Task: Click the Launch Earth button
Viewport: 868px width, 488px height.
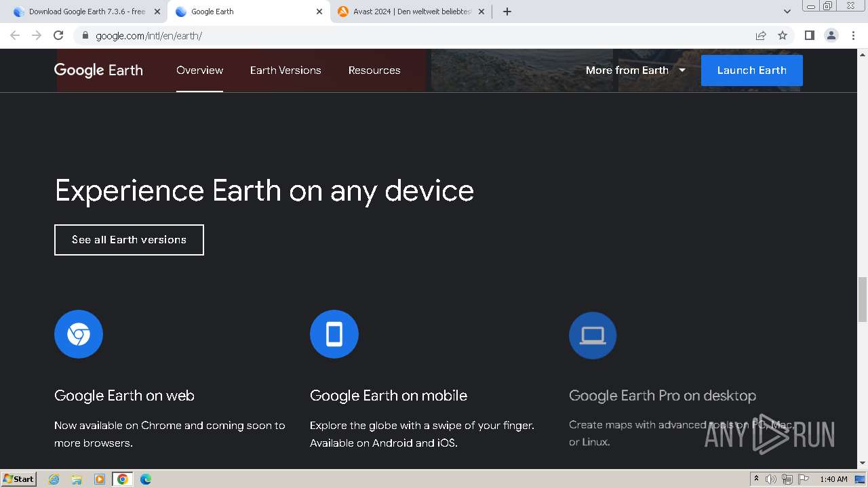Action: pos(752,70)
